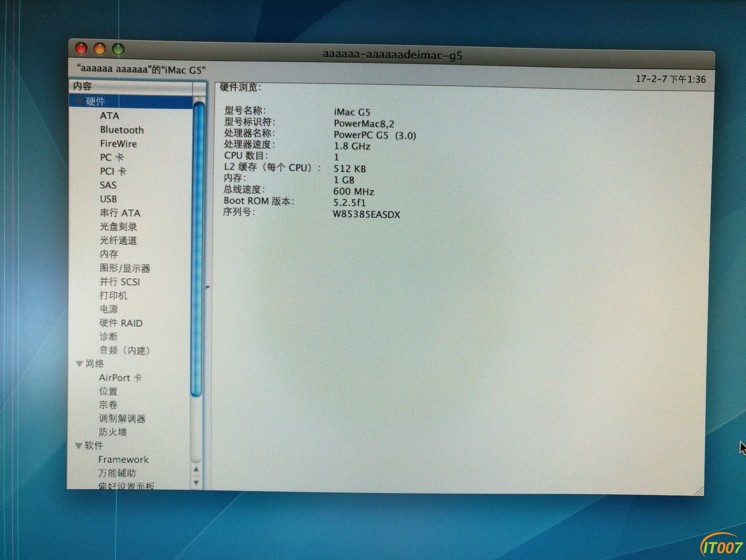746x560 pixels.
Task: Select 电源 in the hardware list
Action: (108, 309)
